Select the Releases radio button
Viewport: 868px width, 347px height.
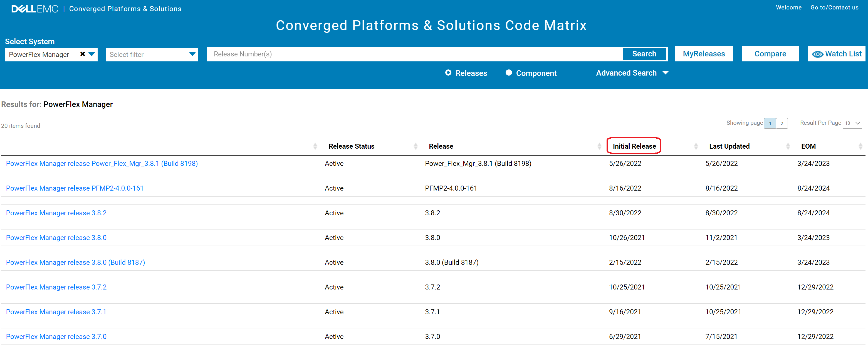[x=449, y=73]
